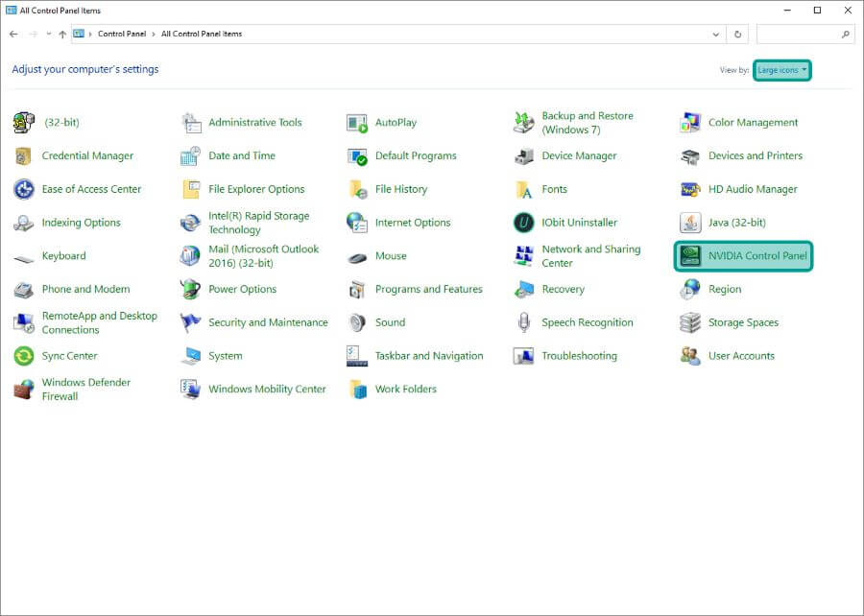The height and width of the screenshot is (616, 864).
Task: Click the AutoPlay icon
Action: [357, 123]
